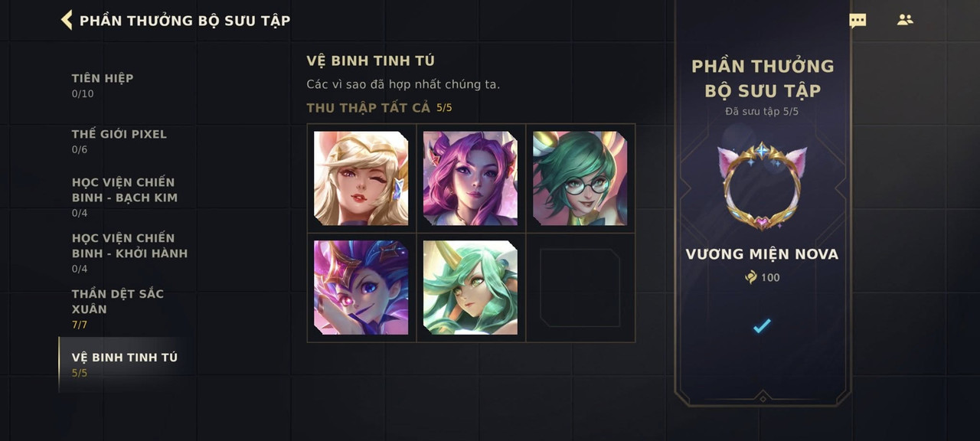Select the blue-haired star champion portrait
This screenshot has height=441, width=980.
click(x=361, y=288)
